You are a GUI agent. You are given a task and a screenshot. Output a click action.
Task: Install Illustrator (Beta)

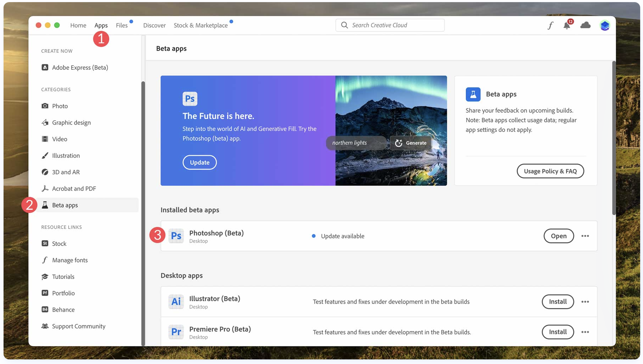558,301
